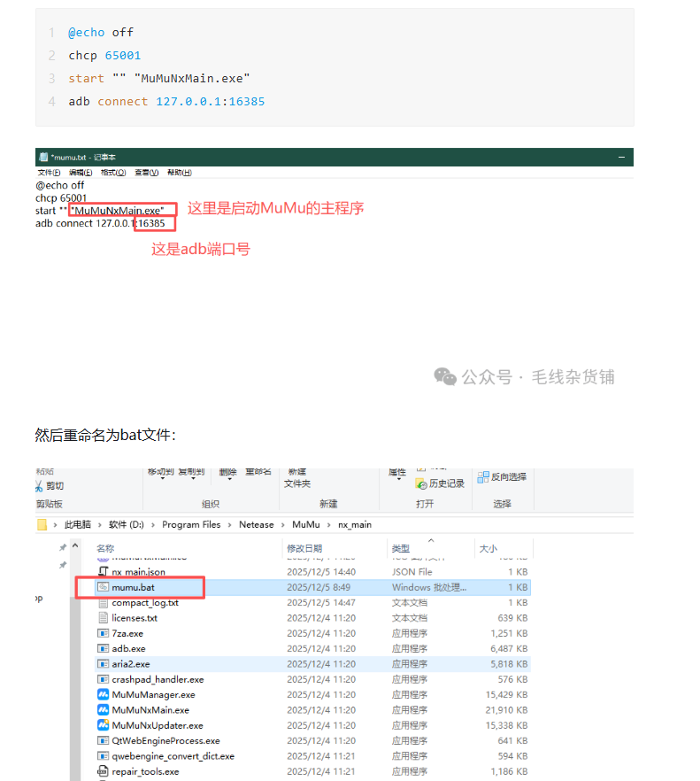Select nx_main in the breadcrumb path
The width and height of the screenshot is (700, 781).
pyautogui.click(x=355, y=524)
